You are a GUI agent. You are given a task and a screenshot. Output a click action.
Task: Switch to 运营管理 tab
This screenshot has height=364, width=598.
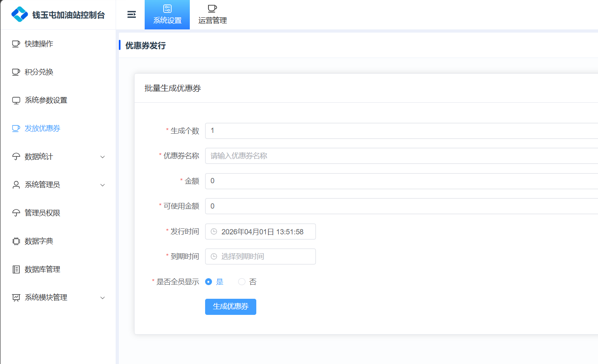click(x=212, y=15)
